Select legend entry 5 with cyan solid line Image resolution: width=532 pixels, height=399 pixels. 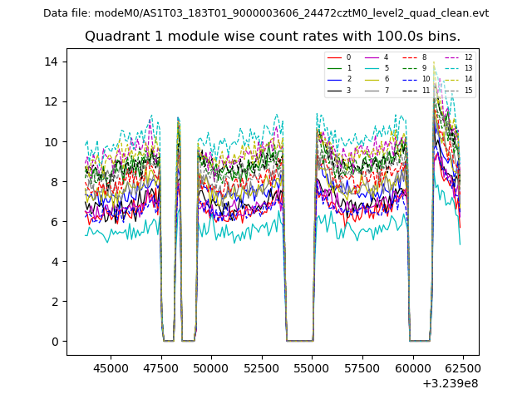(x=377, y=68)
